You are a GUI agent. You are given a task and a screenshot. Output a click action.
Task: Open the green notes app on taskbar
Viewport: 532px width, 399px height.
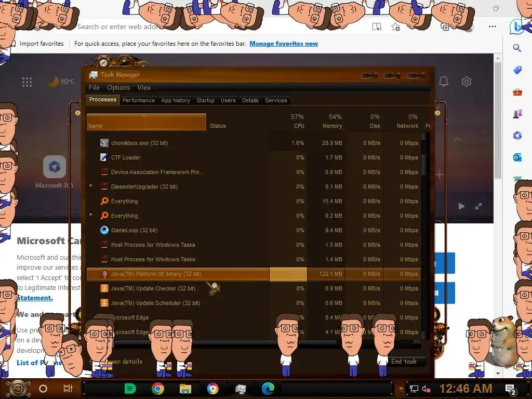(130, 389)
